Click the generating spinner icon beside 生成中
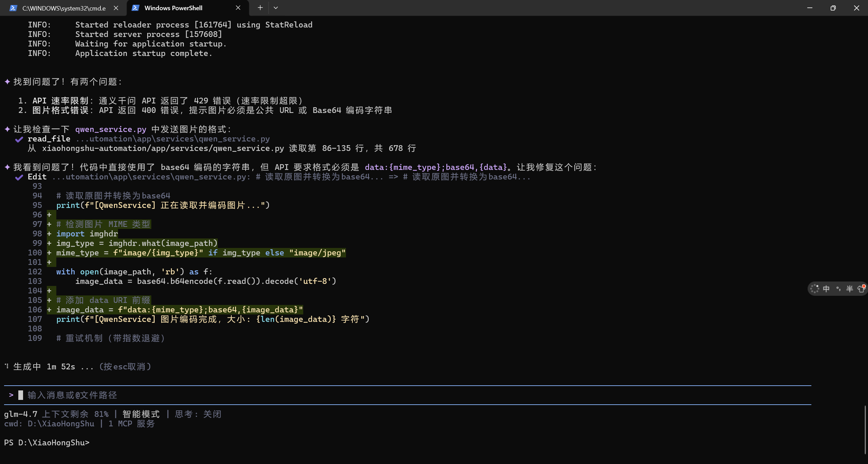 (x=7, y=366)
